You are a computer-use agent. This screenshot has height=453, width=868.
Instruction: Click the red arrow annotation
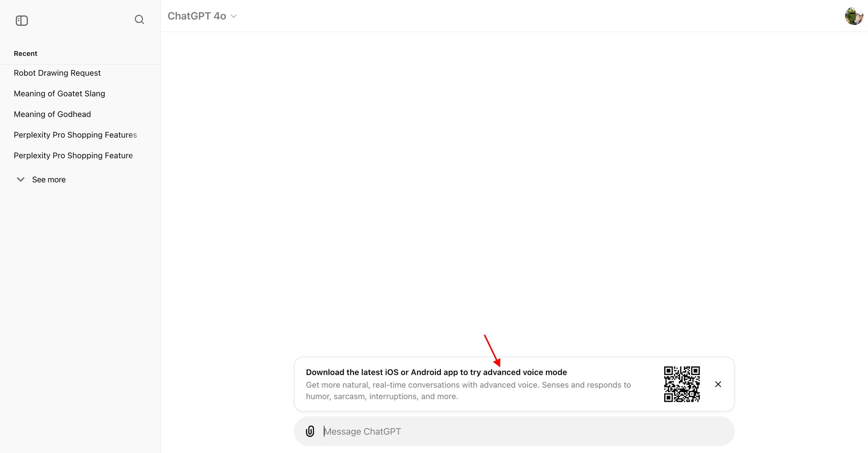pyautogui.click(x=492, y=351)
